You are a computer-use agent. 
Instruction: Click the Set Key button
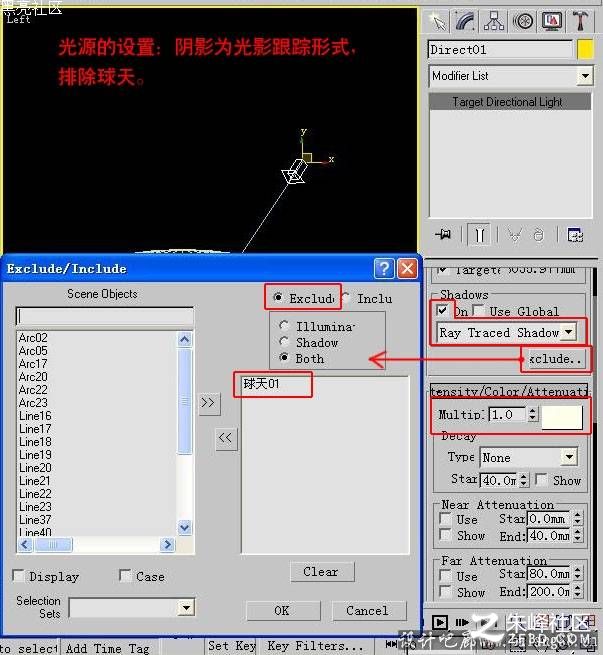[x=231, y=646]
